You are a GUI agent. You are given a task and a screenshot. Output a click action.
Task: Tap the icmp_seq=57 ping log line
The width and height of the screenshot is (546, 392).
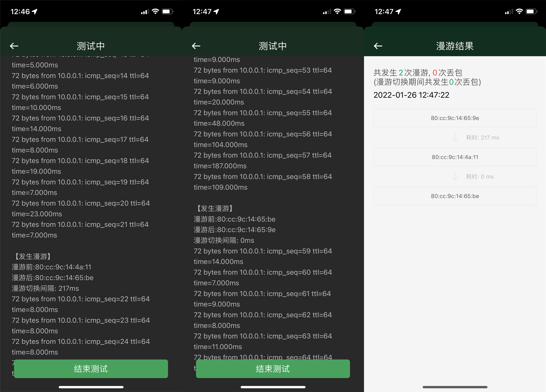[x=262, y=155]
